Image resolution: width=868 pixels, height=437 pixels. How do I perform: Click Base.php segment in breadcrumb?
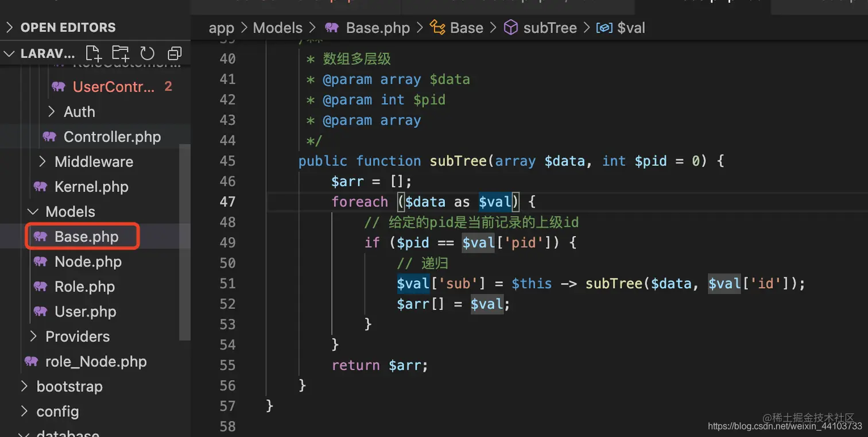click(378, 28)
